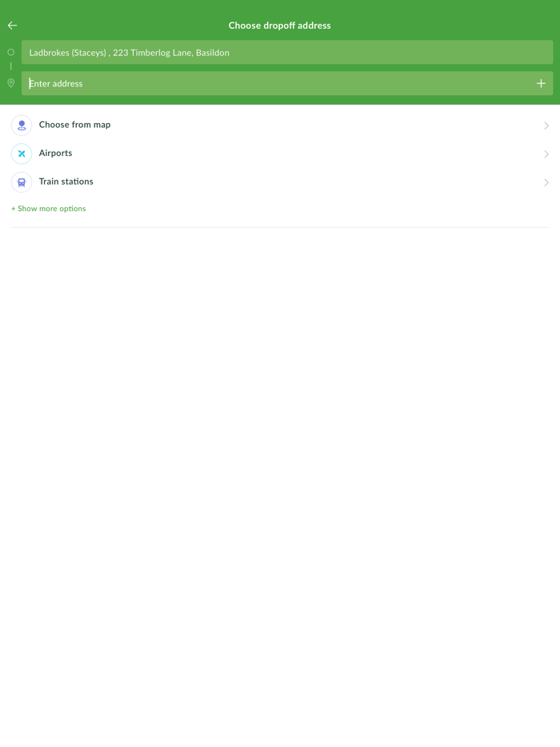
Task: Click the divider line below Show more options
Action: [280, 227]
